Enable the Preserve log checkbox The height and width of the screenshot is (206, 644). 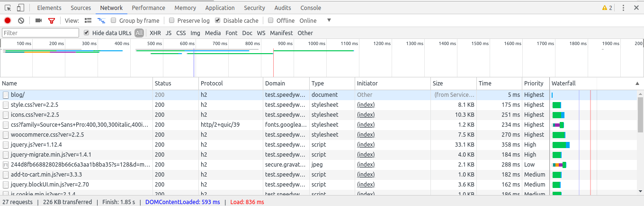point(172,20)
